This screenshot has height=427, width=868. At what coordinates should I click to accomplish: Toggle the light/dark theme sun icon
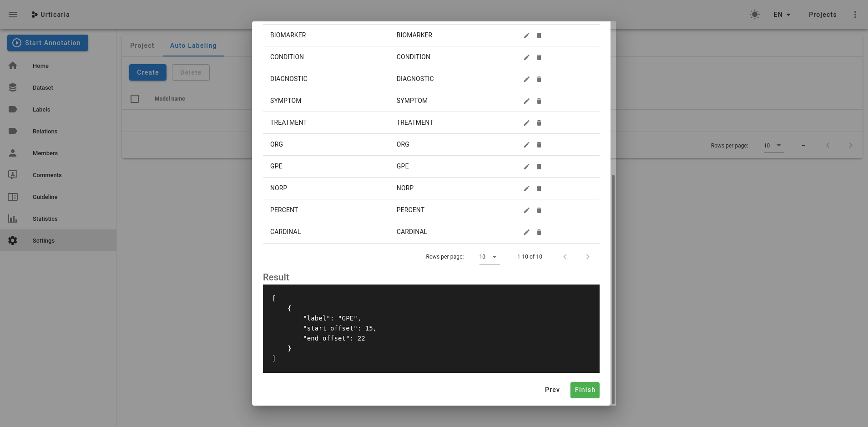click(x=755, y=15)
